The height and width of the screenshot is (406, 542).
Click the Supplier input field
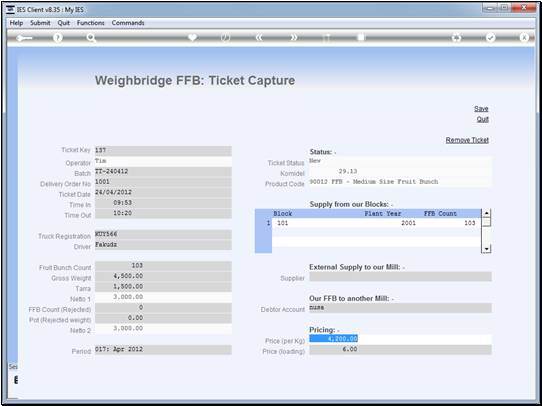pos(400,277)
